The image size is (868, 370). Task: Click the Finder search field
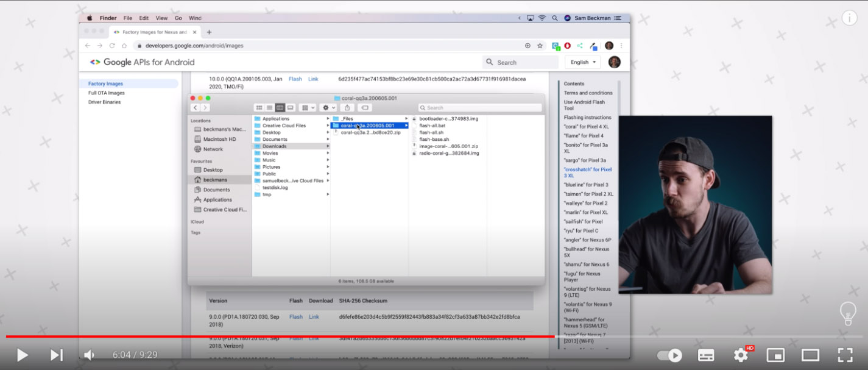pyautogui.click(x=479, y=108)
